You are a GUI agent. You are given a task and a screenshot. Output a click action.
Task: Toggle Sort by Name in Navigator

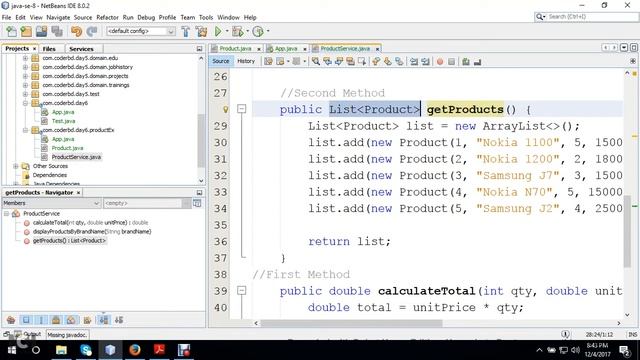tap(104, 320)
